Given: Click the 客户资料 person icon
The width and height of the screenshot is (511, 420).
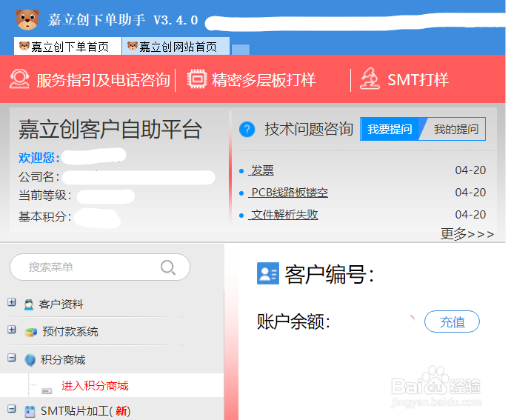Looking at the screenshot, I should [x=29, y=304].
